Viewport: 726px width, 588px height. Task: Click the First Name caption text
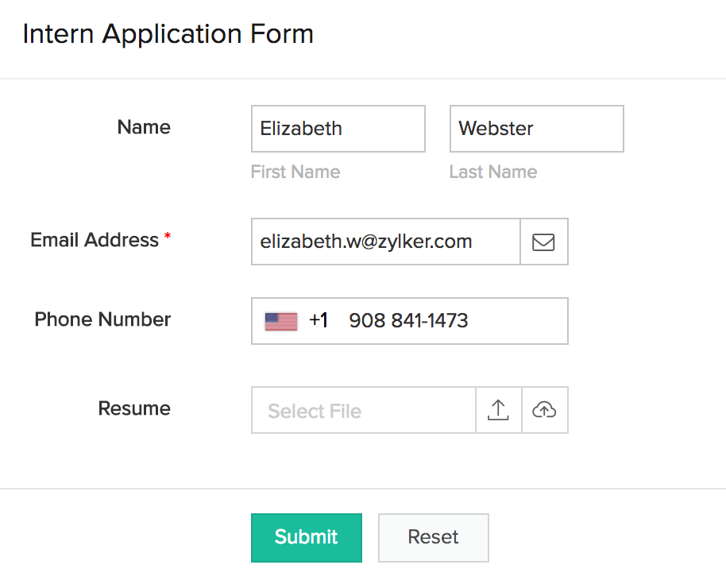[x=295, y=172]
